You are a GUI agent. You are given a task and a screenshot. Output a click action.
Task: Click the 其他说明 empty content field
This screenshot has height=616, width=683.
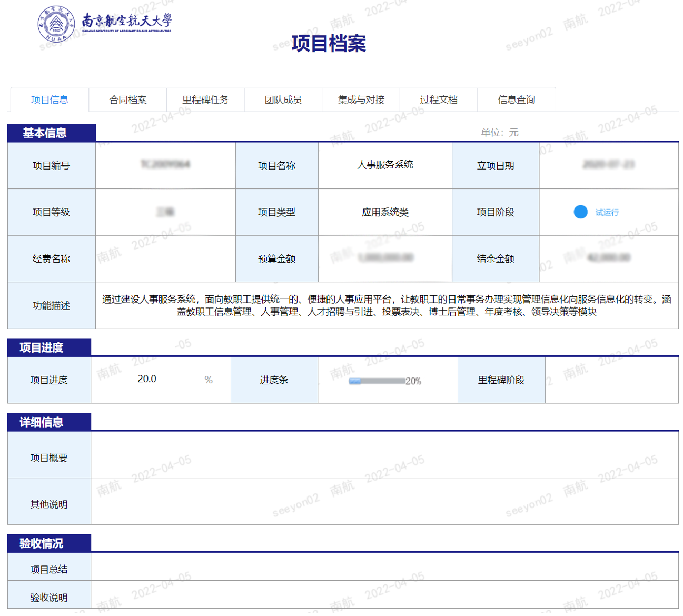pyautogui.click(x=384, y=501)
